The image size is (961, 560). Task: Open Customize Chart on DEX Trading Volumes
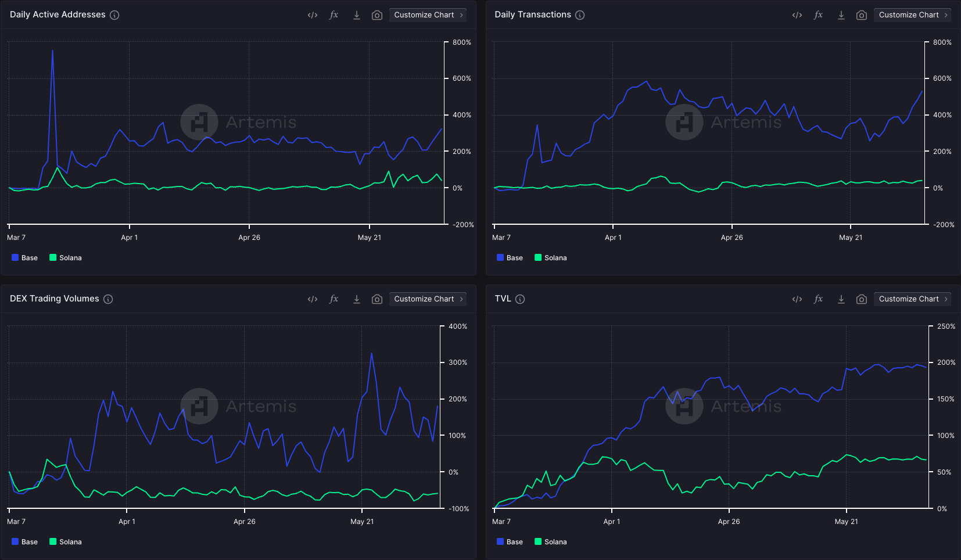pyautogui.click(x=428, y=299)
